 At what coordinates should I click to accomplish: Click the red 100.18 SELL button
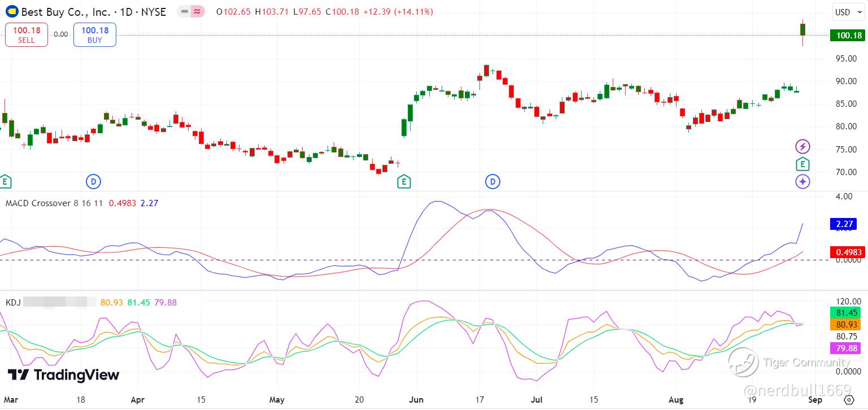(x=27, y=34)
